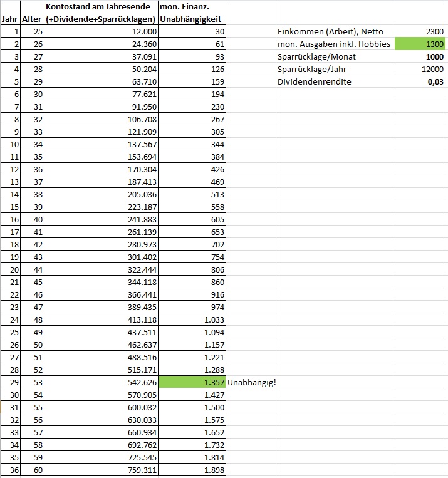
Task: Click the cell with 170.304
Action: click(101, 169)
